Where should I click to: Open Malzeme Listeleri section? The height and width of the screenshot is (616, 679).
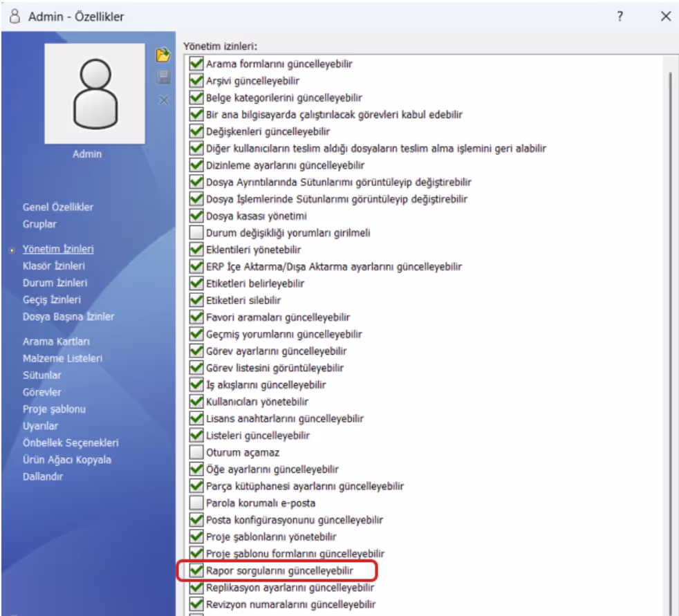(62, 358)
